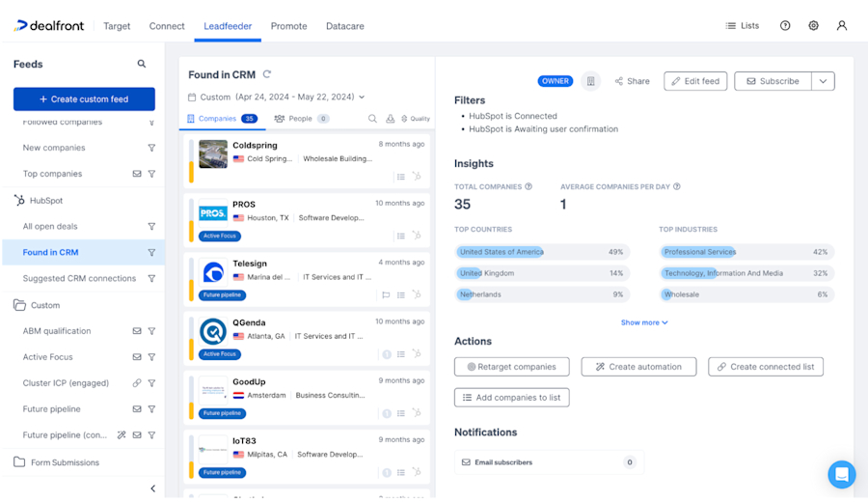Open the chat support bubble
The image size is (868, 502).
pos(841,475)
